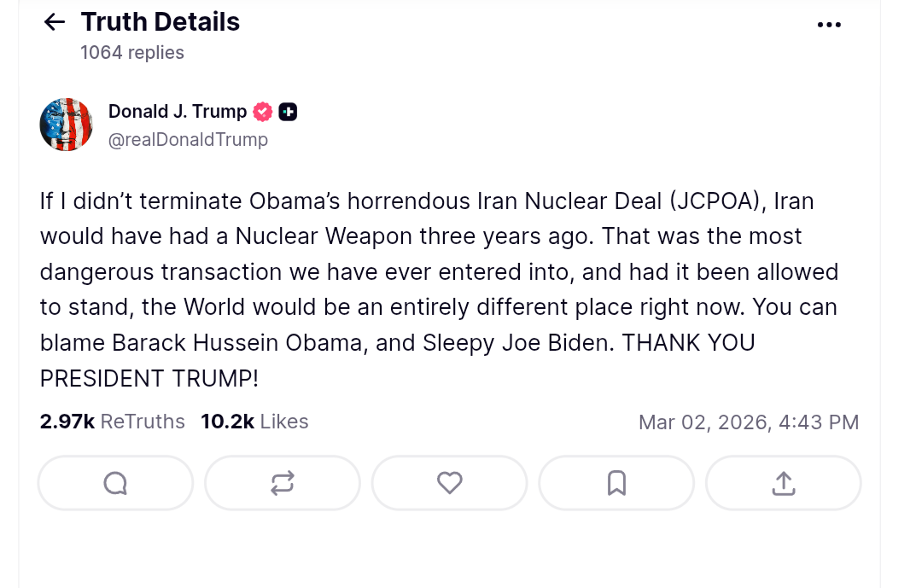Click the Truth Details page heading

(160, 22)
